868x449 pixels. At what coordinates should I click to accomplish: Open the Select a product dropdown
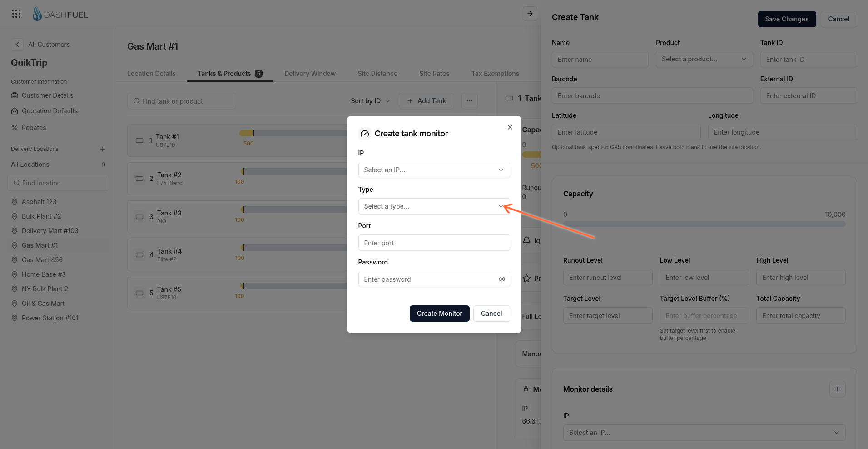coord(704,59)
